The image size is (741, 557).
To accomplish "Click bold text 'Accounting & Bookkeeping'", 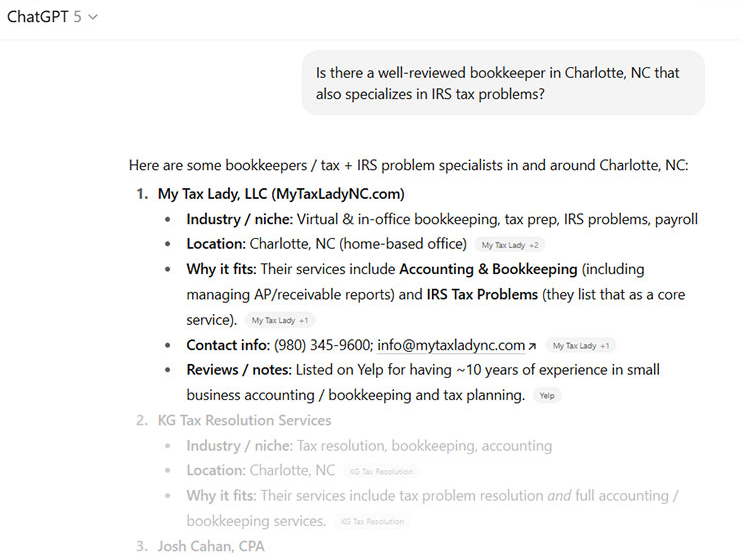I will point(488,269).
